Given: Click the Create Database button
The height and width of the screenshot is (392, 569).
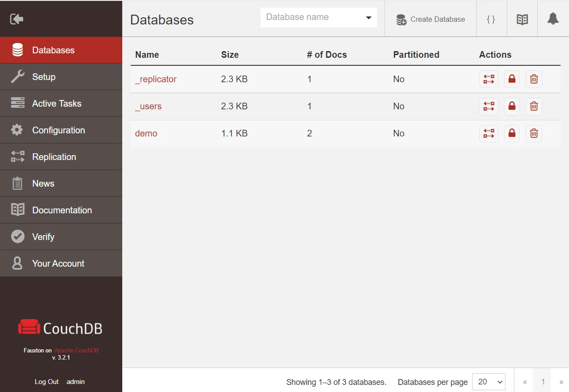Looking at the screenshot, I should [430, 19].
